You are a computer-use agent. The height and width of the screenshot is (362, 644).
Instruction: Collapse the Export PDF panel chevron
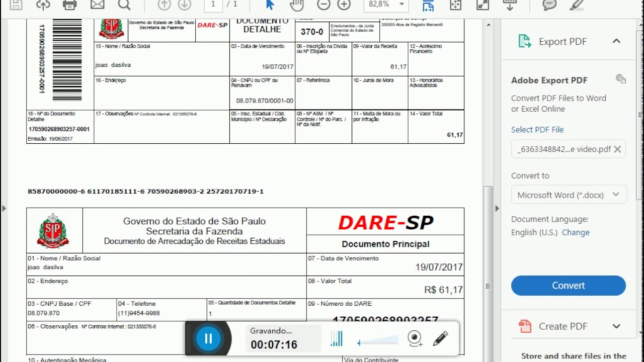(616, 41)
